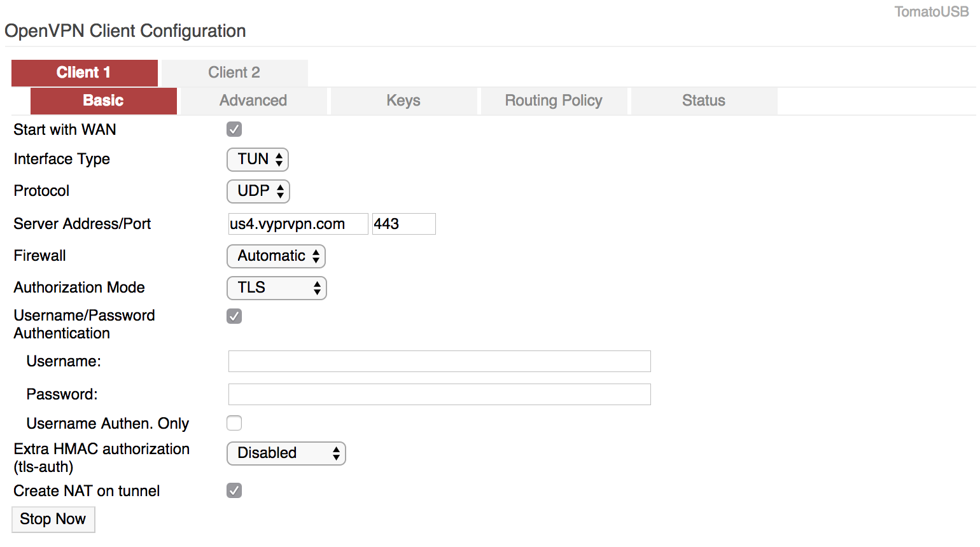Viewport: 980px width, 547px height.
Task: Select the Client 1 tab
Action: [x=84, y=73]
